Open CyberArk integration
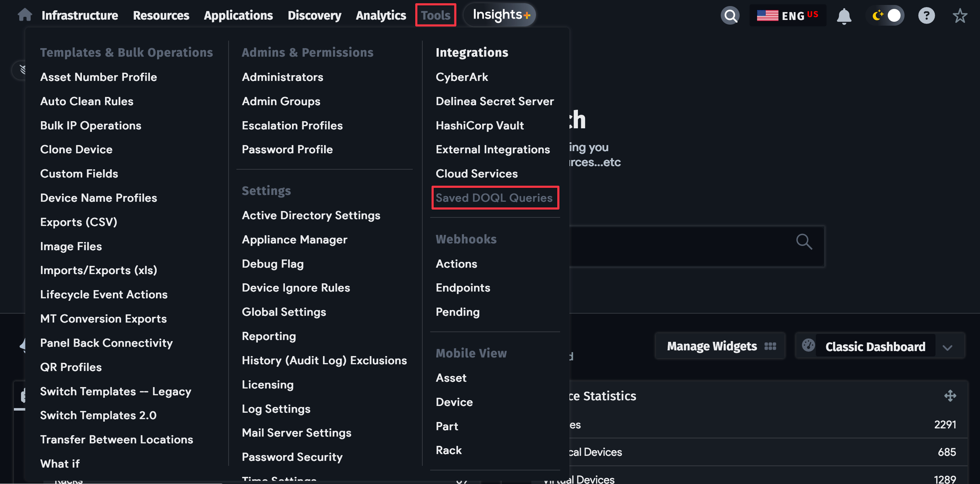980x484 pixels. pyautogui.click(x=462, y=77)
